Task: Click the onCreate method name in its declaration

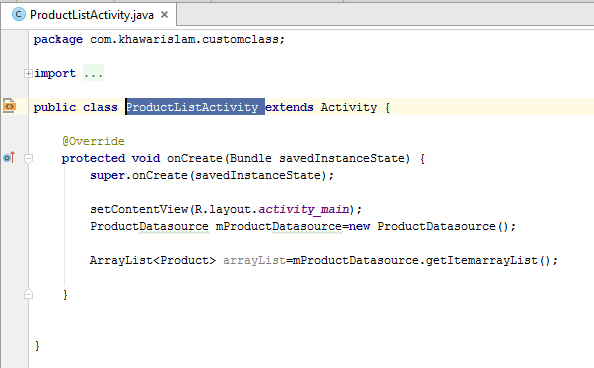Action: coord(195,158)
